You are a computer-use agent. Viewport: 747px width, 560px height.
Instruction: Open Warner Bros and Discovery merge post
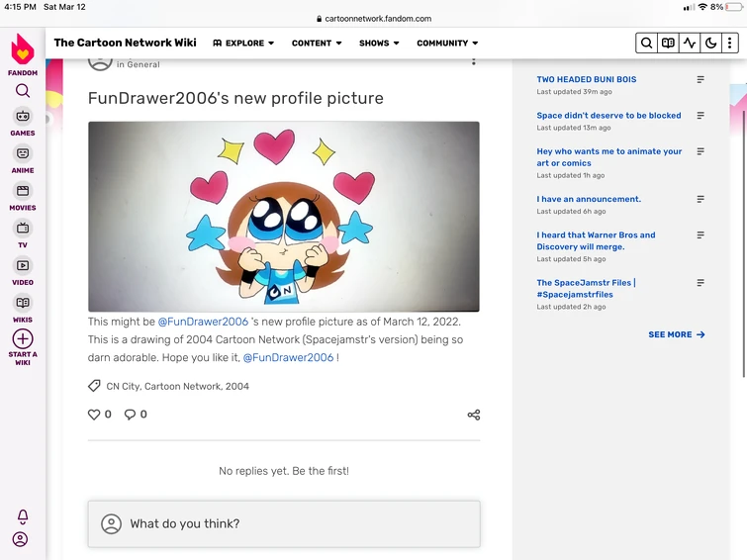tap(596, 240)
